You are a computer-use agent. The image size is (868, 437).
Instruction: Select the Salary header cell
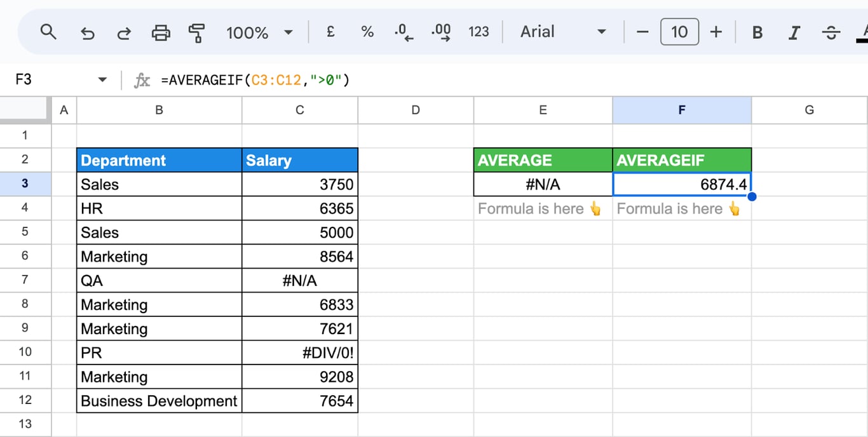(x=300, y=160)
